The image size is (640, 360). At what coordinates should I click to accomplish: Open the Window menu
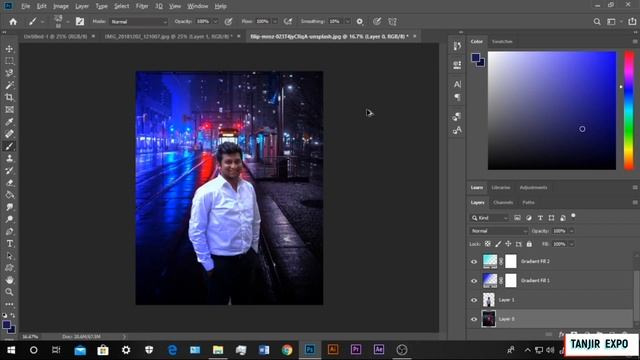(198, 6)
